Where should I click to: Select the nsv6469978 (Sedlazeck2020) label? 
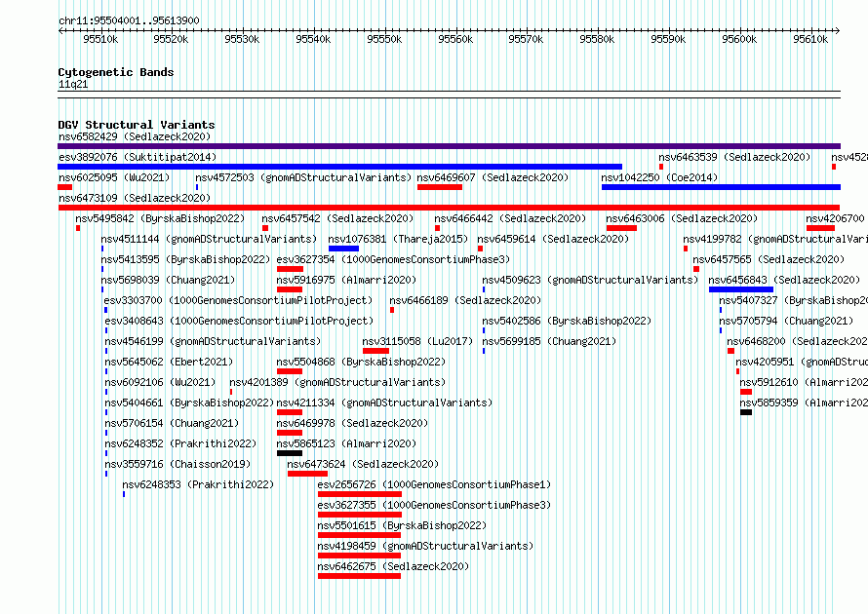point(352,423)
